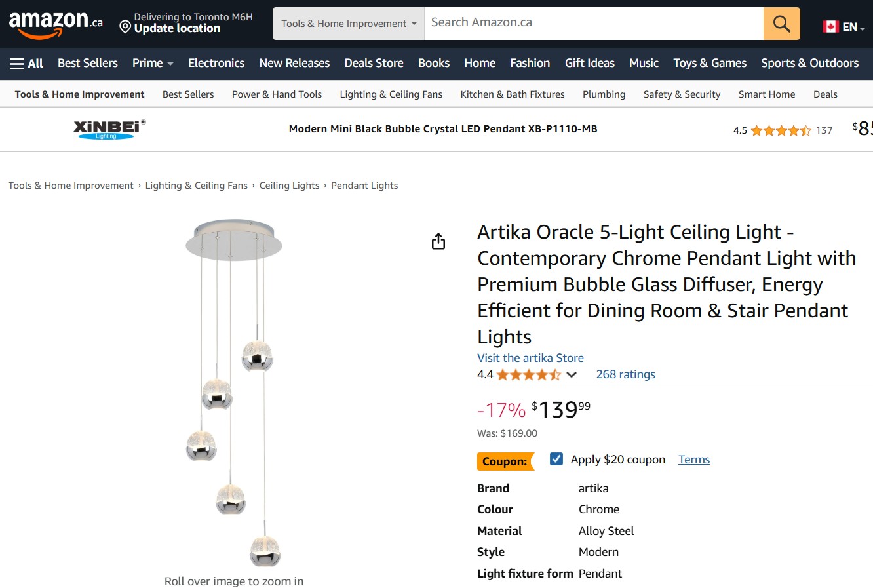The image size is (873, 588).
Task: Open the 268 ratings link
Action: (x=625, y=374)
